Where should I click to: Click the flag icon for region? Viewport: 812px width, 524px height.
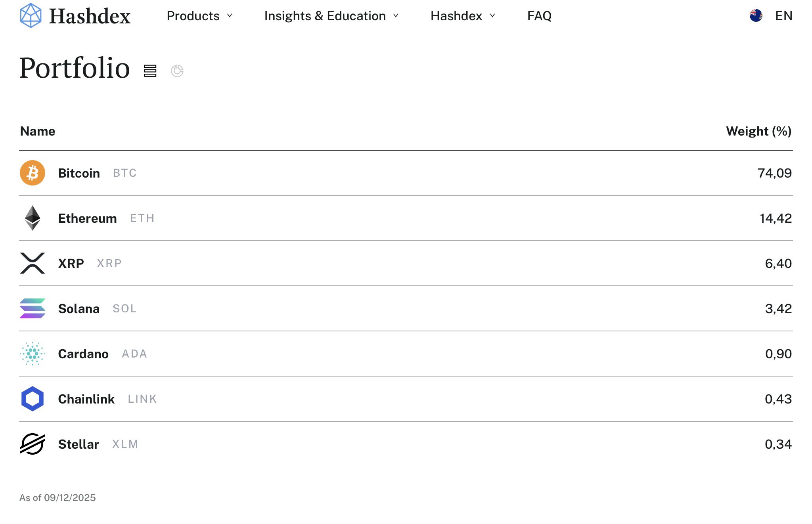[x=756, y=16]
